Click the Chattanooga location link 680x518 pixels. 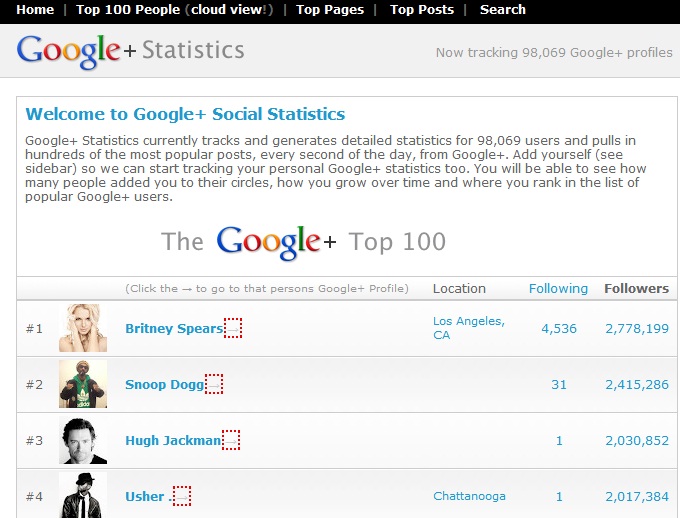point(469,496)
